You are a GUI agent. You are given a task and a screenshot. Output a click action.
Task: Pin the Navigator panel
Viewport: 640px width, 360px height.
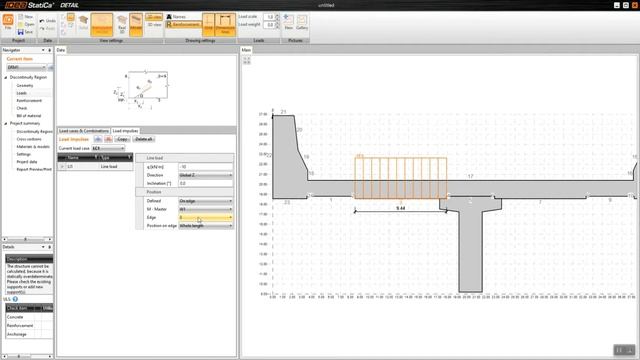(x=49, y=50)
